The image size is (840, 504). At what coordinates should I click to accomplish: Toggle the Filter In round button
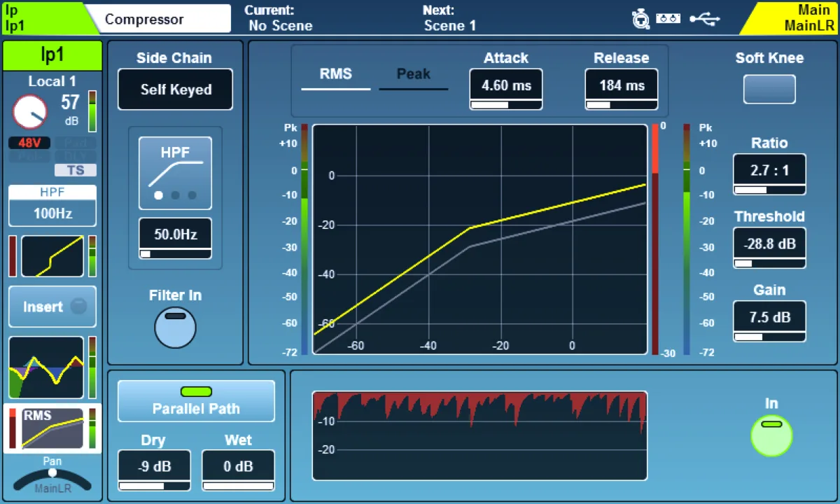(175, 327)
